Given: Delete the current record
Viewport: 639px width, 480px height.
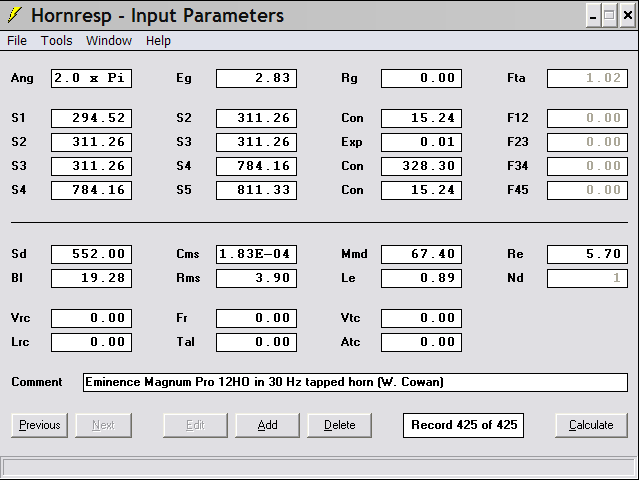Looking at the screenshot, I should tap(339, 425).
